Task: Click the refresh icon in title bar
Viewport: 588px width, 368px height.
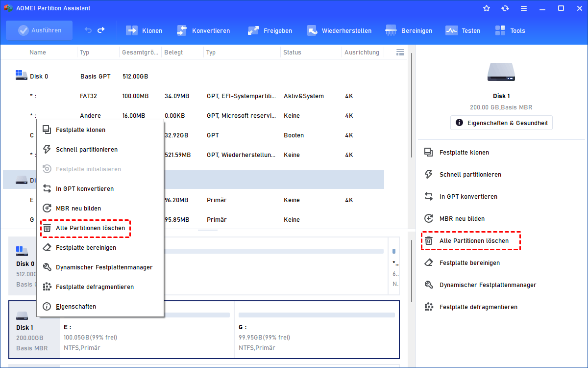Action: tap(505, 8)
